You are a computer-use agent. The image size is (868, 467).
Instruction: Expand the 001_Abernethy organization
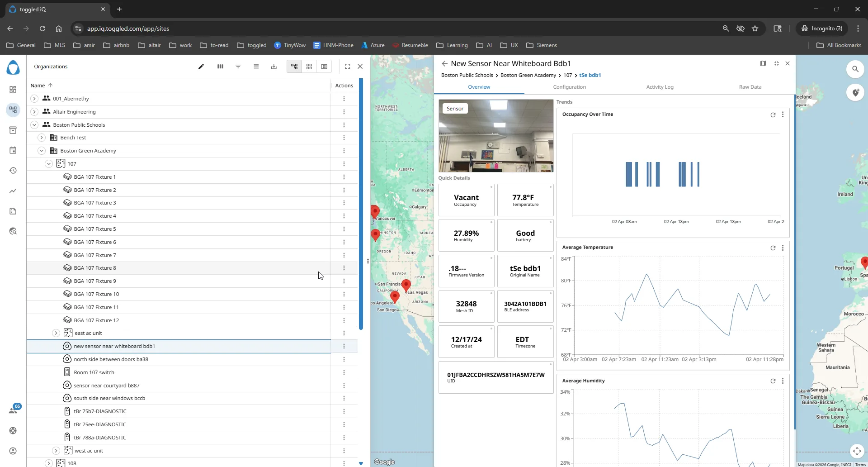click(34, 99)
